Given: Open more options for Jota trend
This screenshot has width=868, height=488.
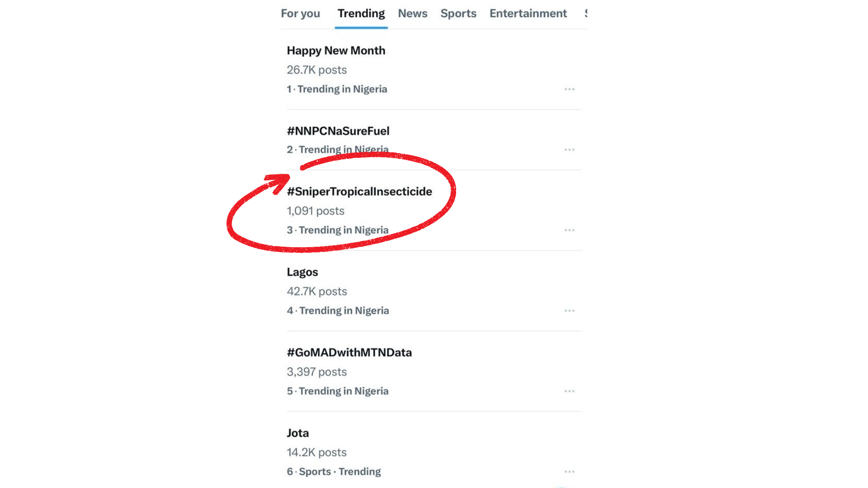Looking at the screenshot, I should [x=569, y=472].
